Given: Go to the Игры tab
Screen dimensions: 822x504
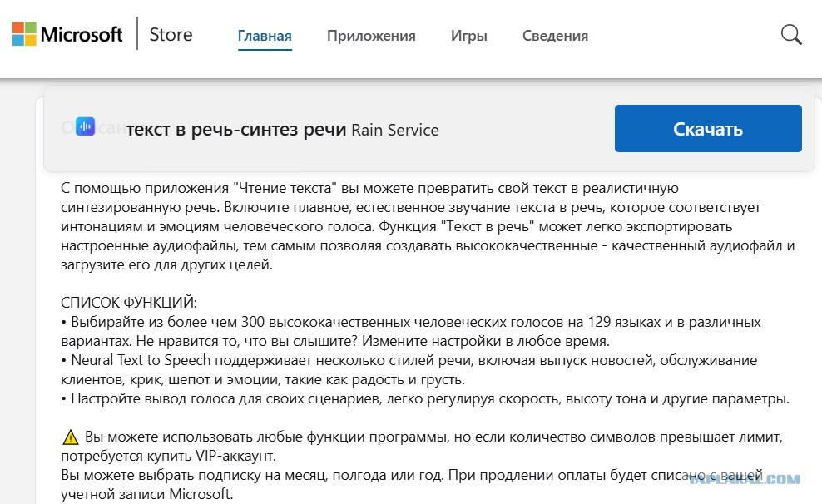Looking at the screenshot, I should [468, 36].
